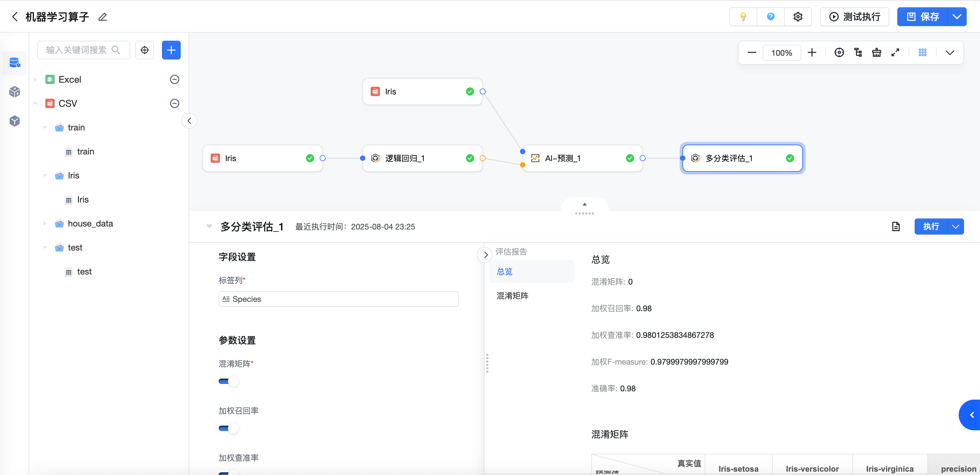Zoom out the canvas with minus icon

pyautogui.click(x=752, y=52)
